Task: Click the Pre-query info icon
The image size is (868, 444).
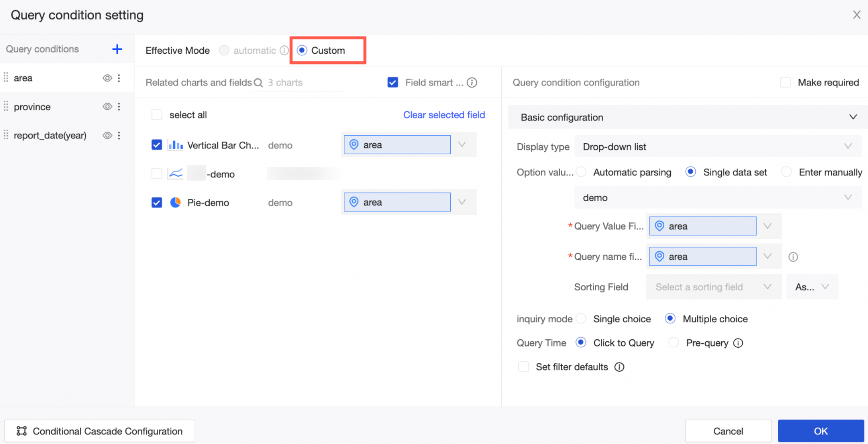Action: (x=738, y=343)
